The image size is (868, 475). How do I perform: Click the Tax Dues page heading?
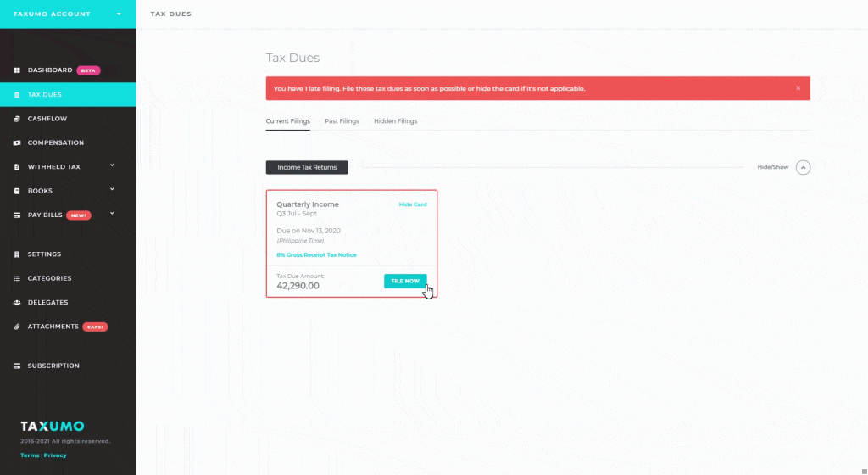(292, 58)
